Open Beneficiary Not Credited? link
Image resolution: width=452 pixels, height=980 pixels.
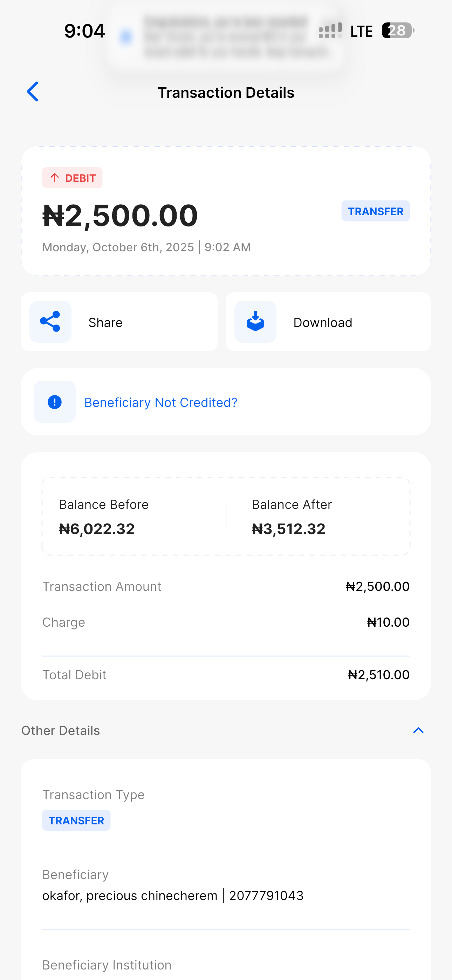160,402
